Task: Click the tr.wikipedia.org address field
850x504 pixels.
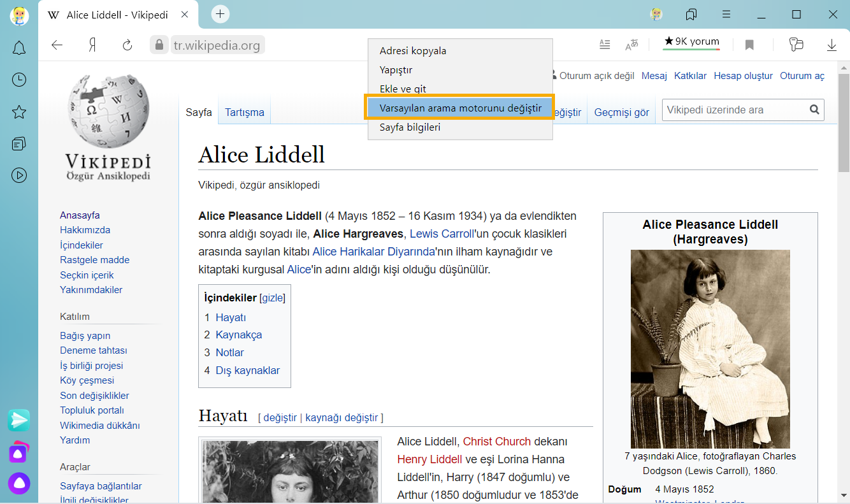Action: click(217, 45)
